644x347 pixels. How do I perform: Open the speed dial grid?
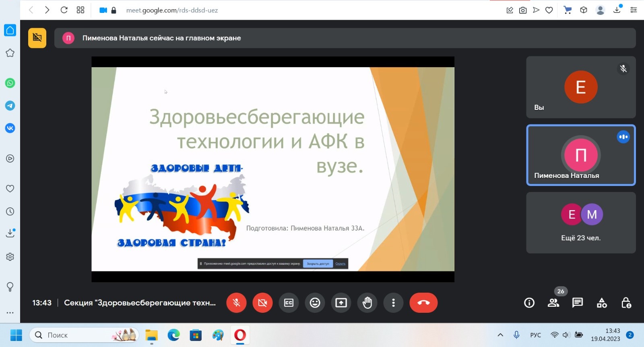coord(80,10)
